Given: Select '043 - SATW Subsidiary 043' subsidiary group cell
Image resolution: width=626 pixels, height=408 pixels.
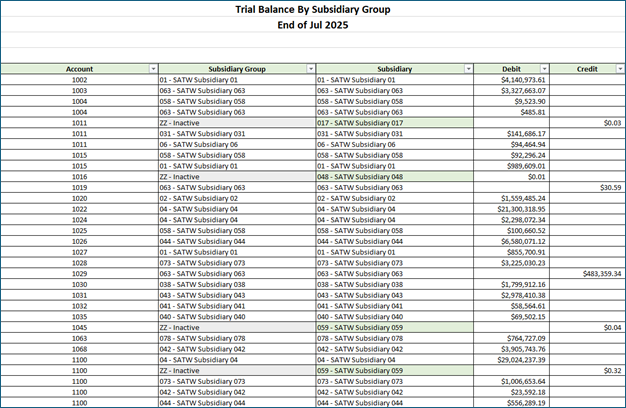Looking at the screenshot, I should point(237,295).
